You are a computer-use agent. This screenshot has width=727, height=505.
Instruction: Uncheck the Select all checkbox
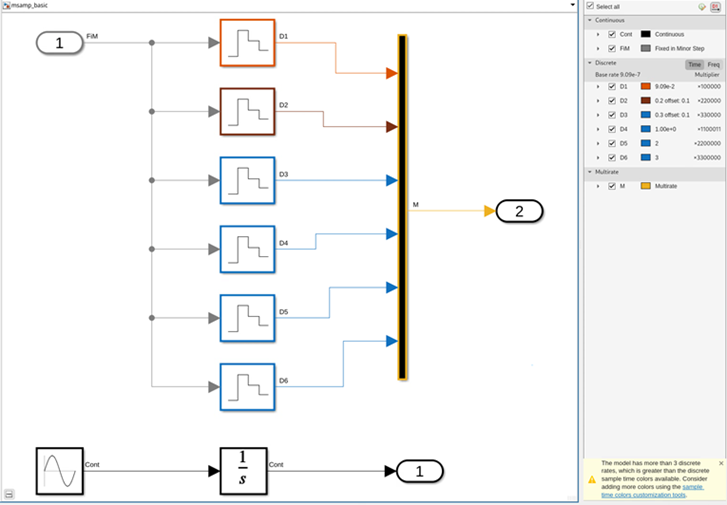(590, 6)
